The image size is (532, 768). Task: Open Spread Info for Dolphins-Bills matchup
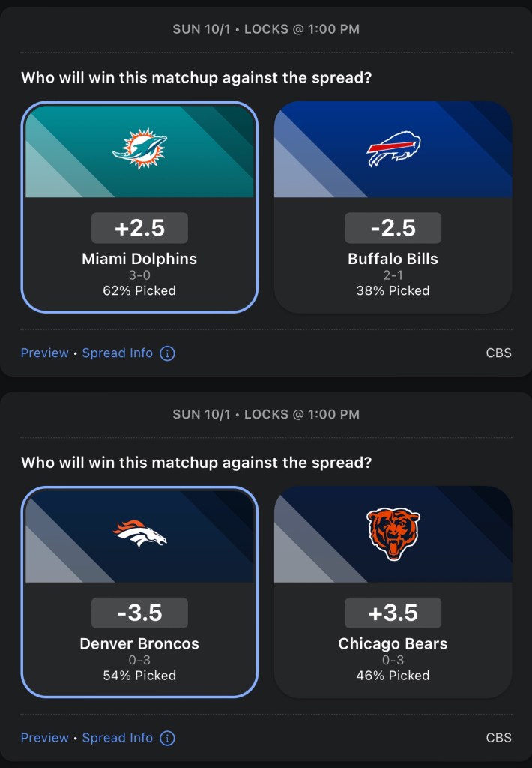coord(118,353)
